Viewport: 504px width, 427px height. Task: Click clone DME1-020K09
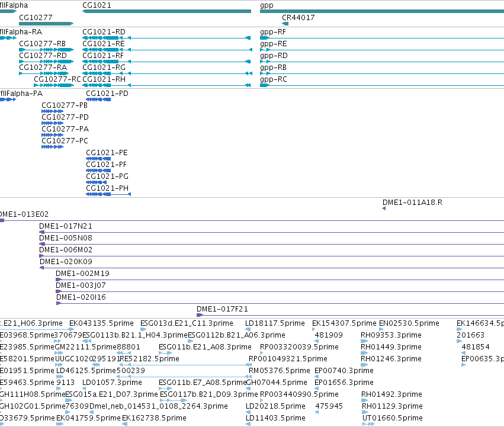pyautogui.click(x=272, y=268)
